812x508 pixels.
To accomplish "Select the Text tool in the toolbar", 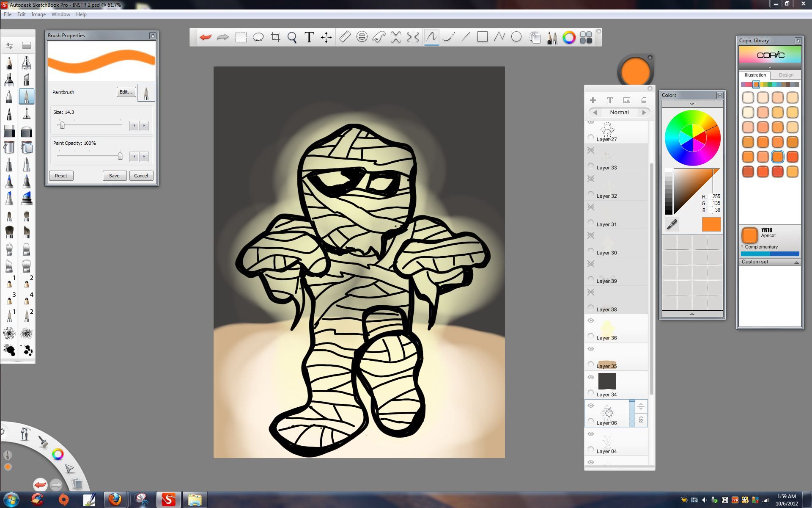I will click(x=309, y=37).
